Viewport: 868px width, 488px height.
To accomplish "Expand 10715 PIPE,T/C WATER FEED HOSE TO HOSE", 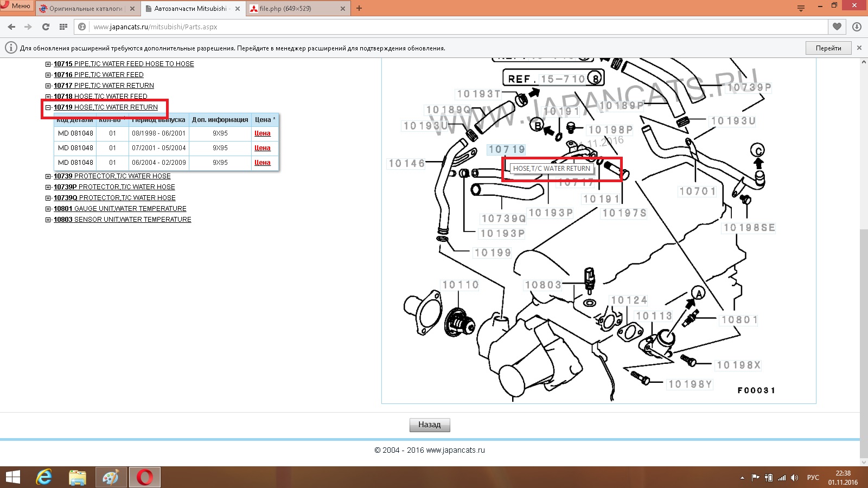I will tap(48, 64).
